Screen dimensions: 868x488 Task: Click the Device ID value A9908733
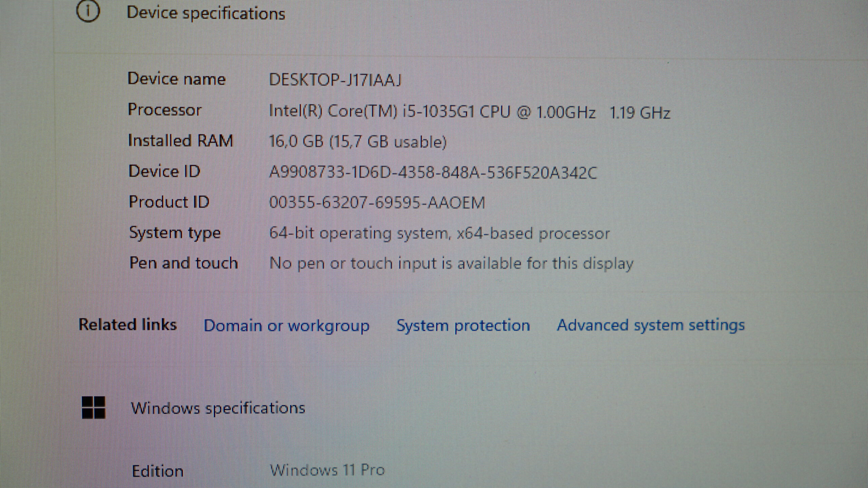[x=433, y=172]
